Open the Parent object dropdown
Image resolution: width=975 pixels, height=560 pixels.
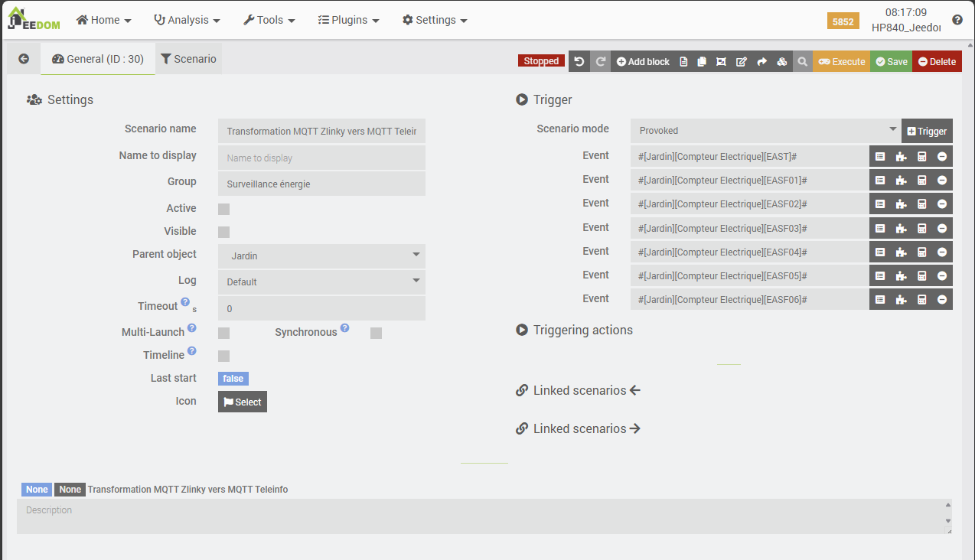pos(321,256)
